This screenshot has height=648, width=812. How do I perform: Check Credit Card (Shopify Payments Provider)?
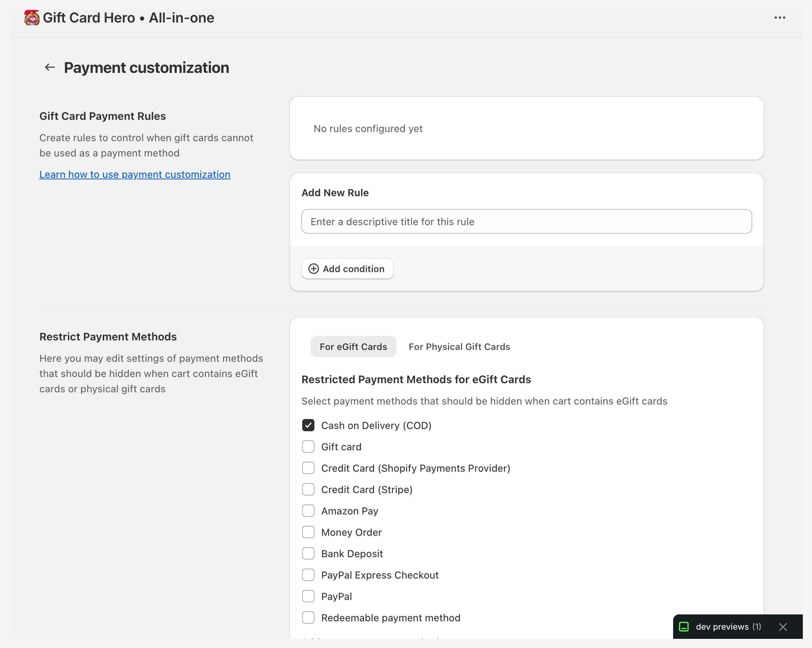coord(308,468)
